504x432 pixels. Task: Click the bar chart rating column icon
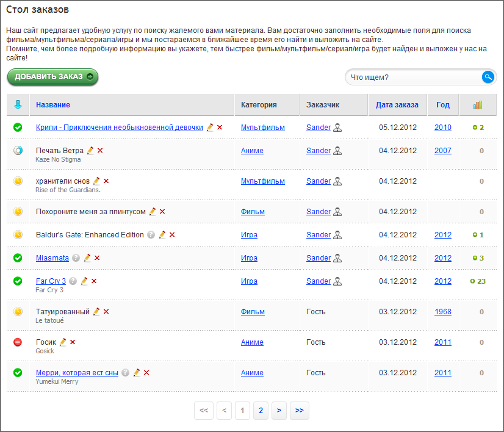[477, 105]
